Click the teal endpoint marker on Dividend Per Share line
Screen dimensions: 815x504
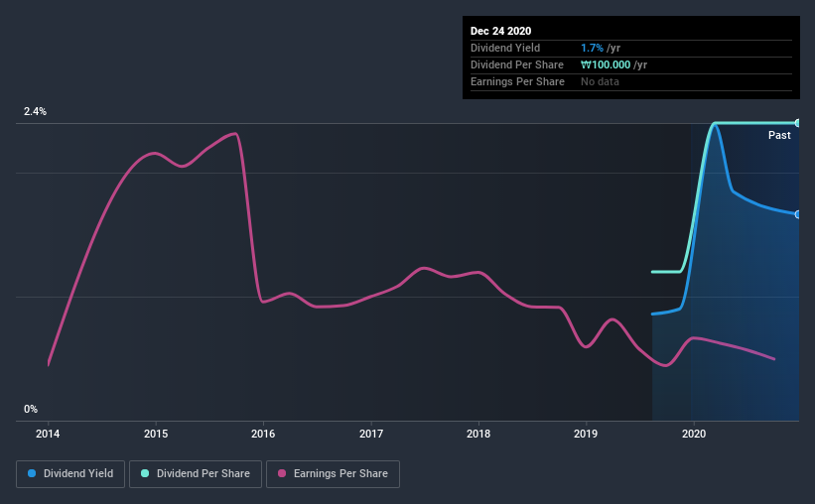pyautogui.click(x=797, y=123)
